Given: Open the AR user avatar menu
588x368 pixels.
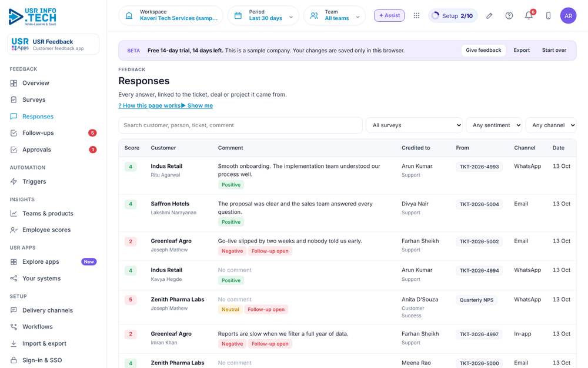Looking at the screenshot, I should pyautogui.click(x=568, y=16).
